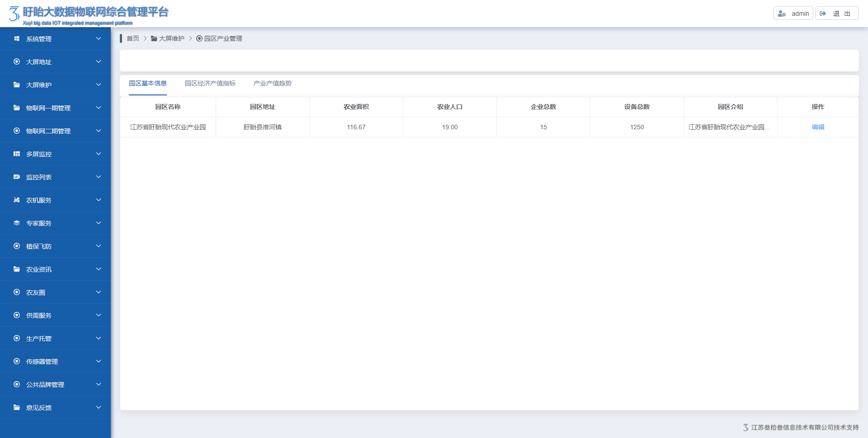
Task: Click the grid icon beside 多屏监控
Action: tap(17, 154)
